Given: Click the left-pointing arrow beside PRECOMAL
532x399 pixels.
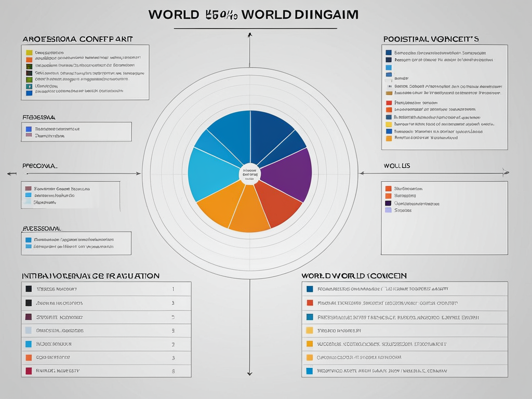Looking at the screenshot, I should point(9,173).
